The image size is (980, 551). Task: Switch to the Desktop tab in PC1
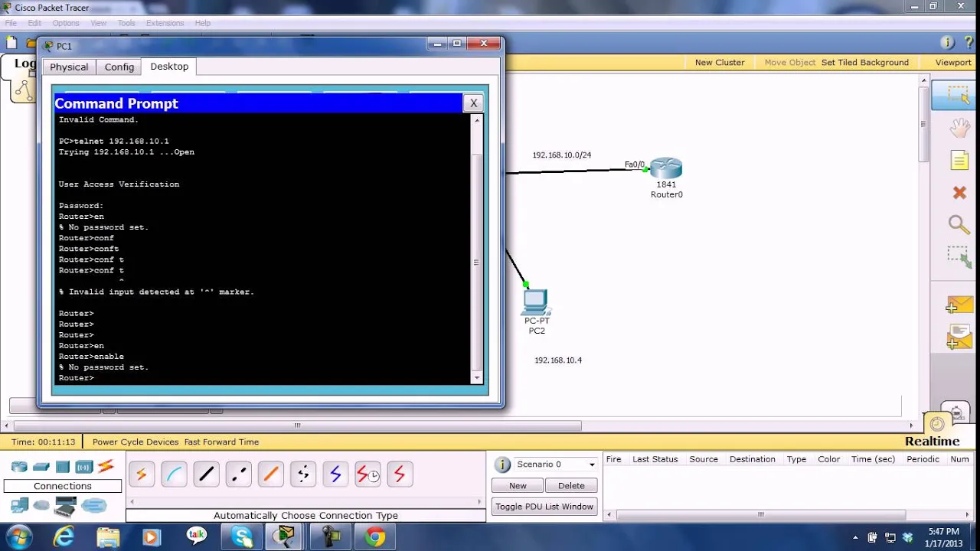(169, 67)
